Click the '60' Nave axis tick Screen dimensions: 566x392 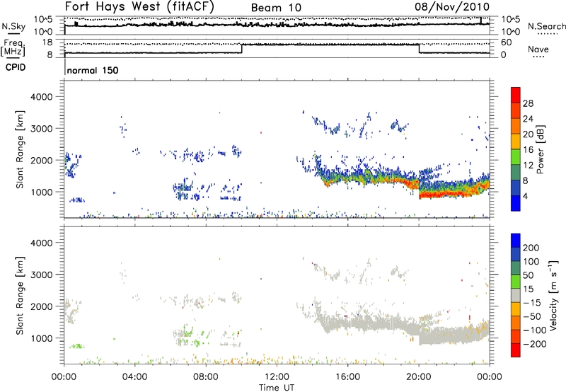pos(507,42)
